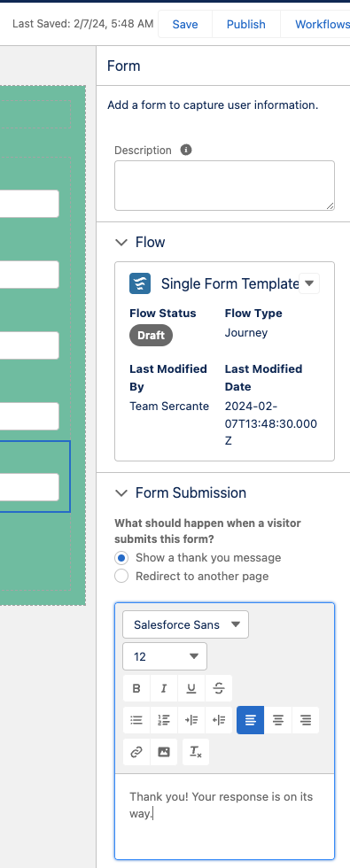Remove formatting from the selected text

click(196, 752)
